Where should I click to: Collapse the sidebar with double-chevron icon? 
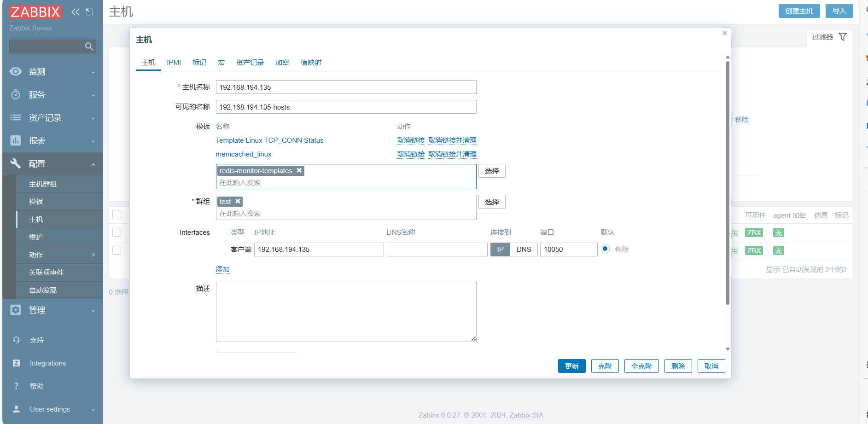pyautogui.click(x=76, y=12)
